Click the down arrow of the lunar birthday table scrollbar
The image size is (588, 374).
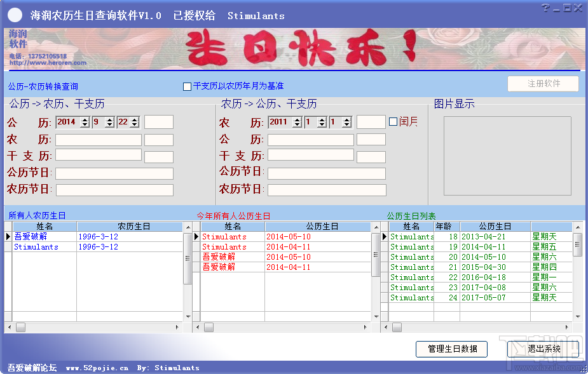pos(188,317)
